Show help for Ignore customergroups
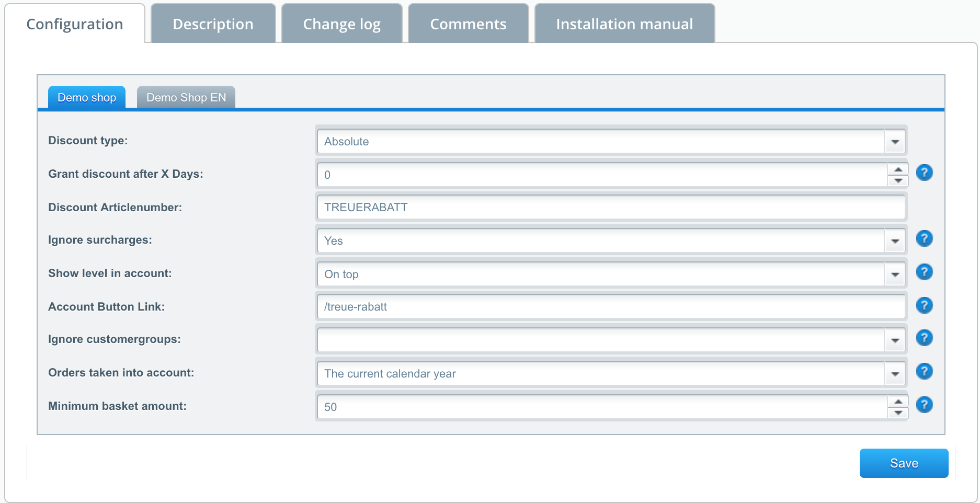The image size is (980, 503). 924,338
